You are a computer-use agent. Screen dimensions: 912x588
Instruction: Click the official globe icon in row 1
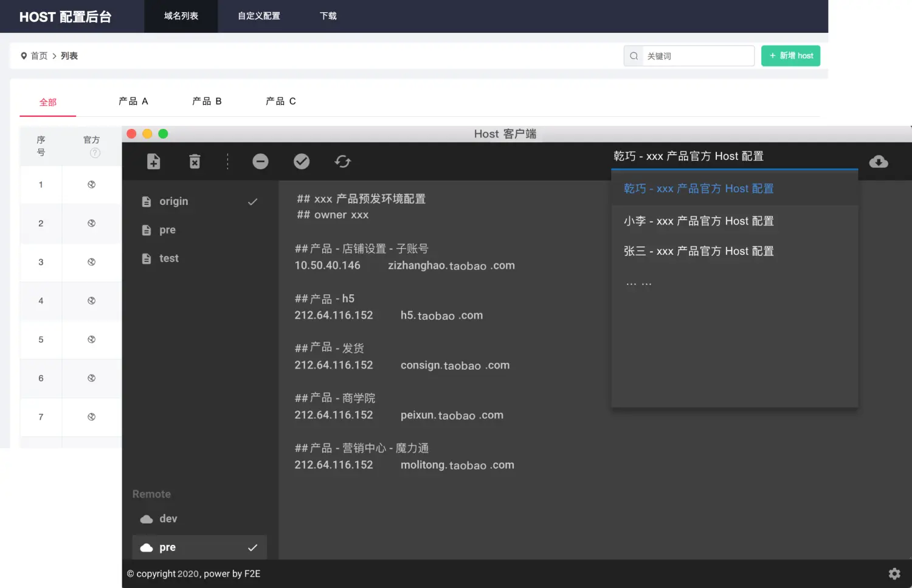point(92,185)
